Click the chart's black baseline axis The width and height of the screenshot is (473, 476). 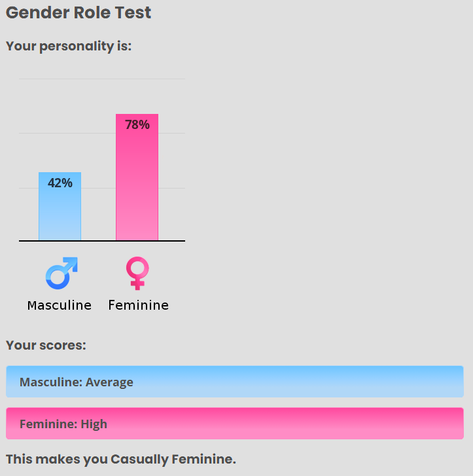pyautogui.click(x=102, y=241)
